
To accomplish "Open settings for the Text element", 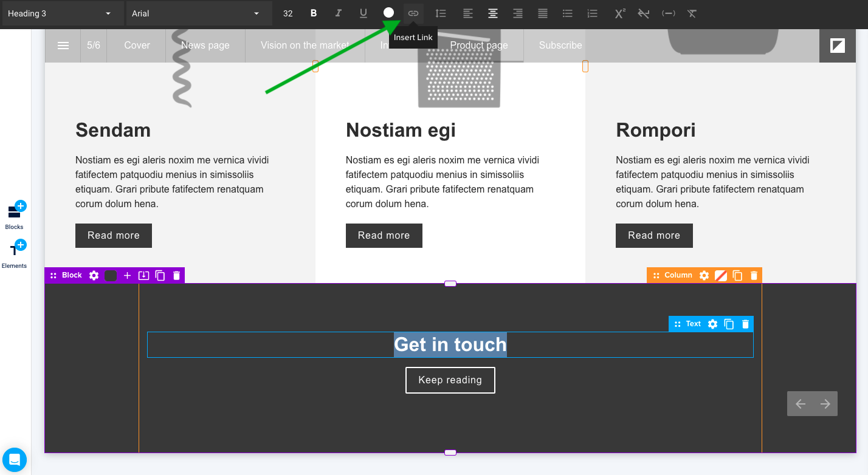I will pos(712,324).
